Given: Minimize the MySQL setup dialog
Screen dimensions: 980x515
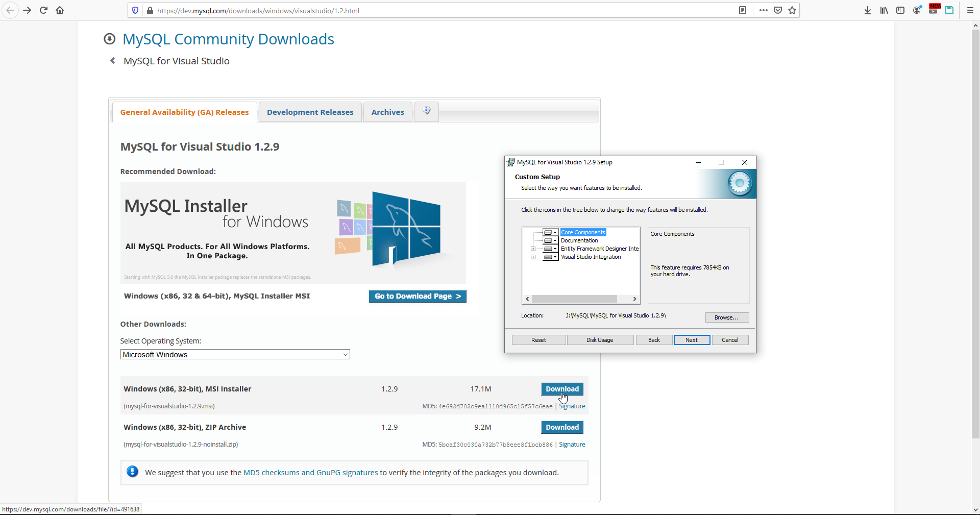Looking at the screenshot, I should click(x=698, y=162).
